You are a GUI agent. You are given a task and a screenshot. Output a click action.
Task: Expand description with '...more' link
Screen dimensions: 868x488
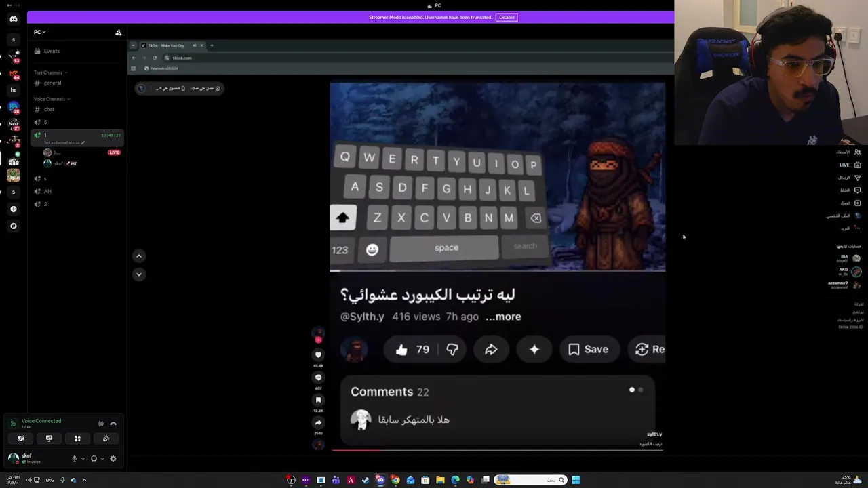[x=503, y=317]
